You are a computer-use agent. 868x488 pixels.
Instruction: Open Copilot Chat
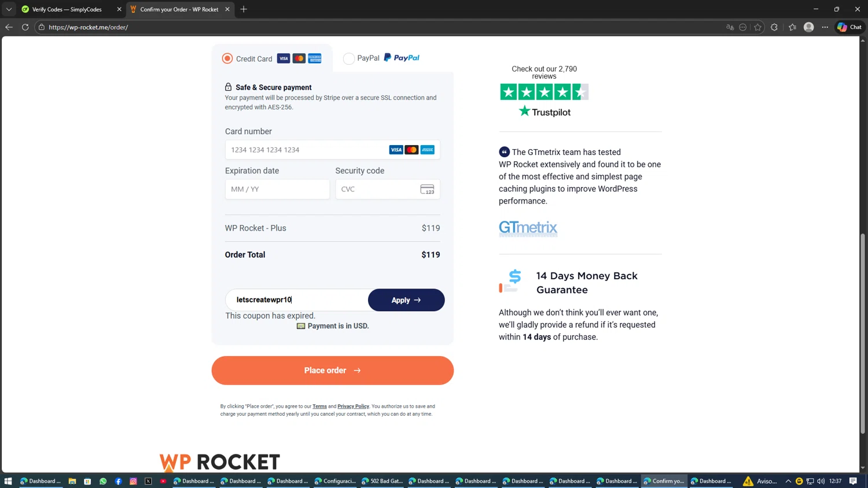click(x=849, y=27)
